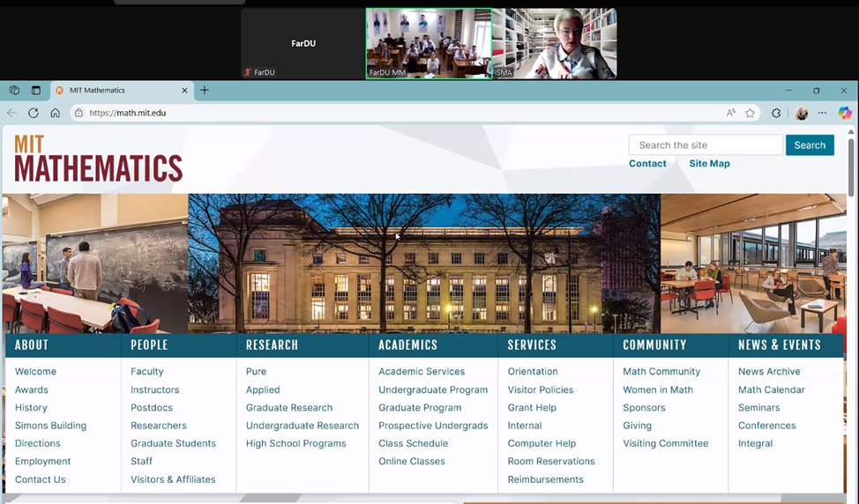Select the FarDU participant tile
Screen dimensions: 859x504
303,43
